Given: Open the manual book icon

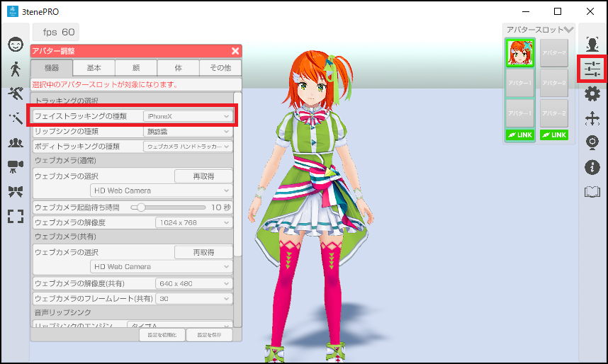Looking at the screenshot, I should pyautogui.click(x=592, y=191).
